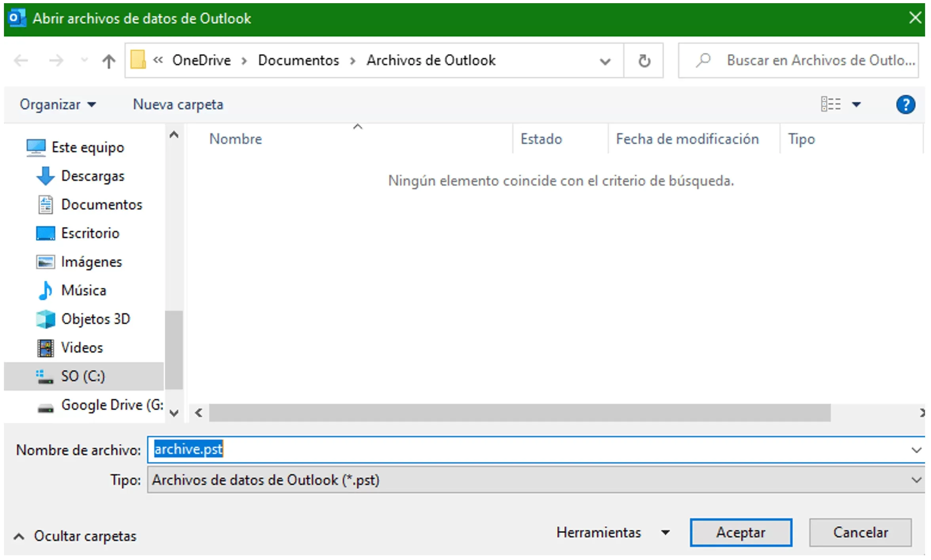Open help with the blue question icon
Viewport: 931px width, 560px height.
tap(905, 105)
